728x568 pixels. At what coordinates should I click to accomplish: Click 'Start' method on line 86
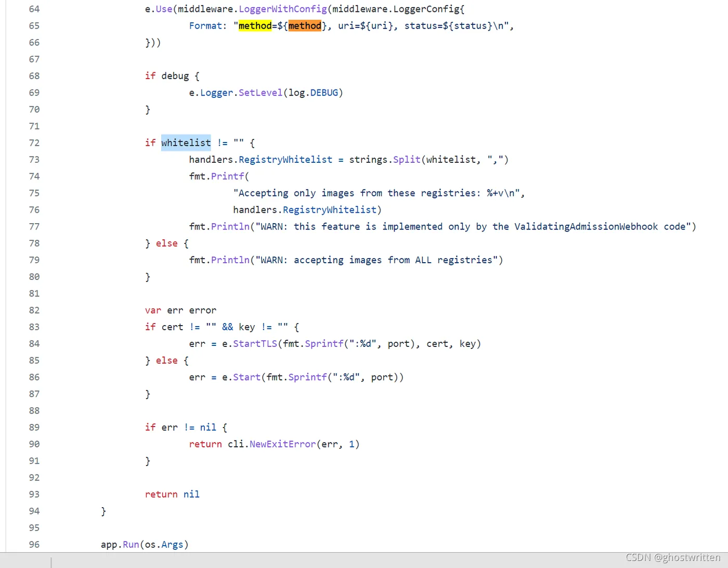click(x=247, y=377)
